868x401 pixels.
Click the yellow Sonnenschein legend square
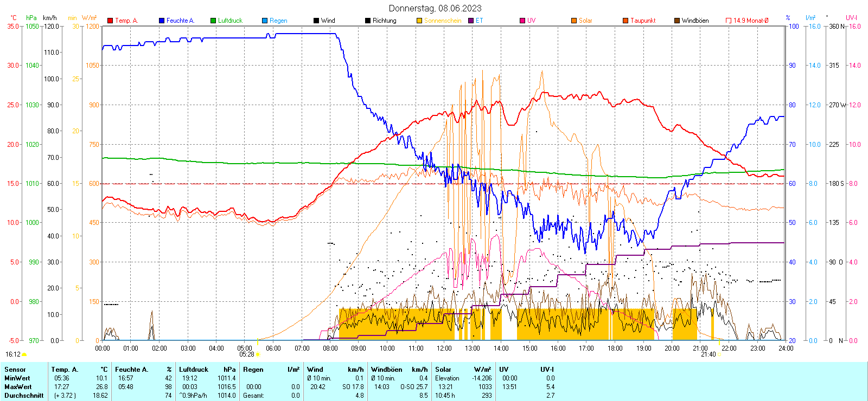click(x=419, y=21)
